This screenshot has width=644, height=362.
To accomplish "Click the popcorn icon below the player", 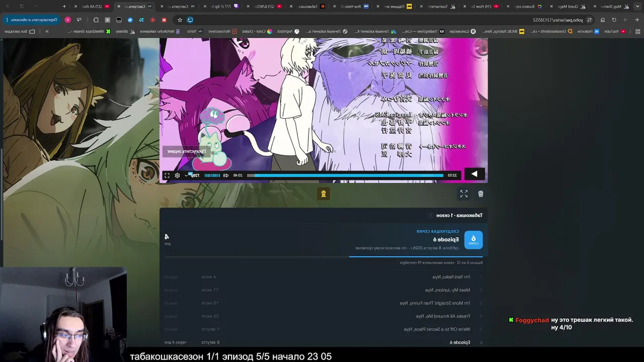I will point(480,194).
